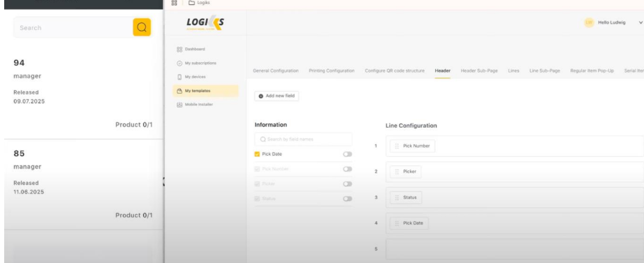This screenshot has width=644, height=263.
Task: Click the drag handle on Pick Number
Action: click(397, 146)
